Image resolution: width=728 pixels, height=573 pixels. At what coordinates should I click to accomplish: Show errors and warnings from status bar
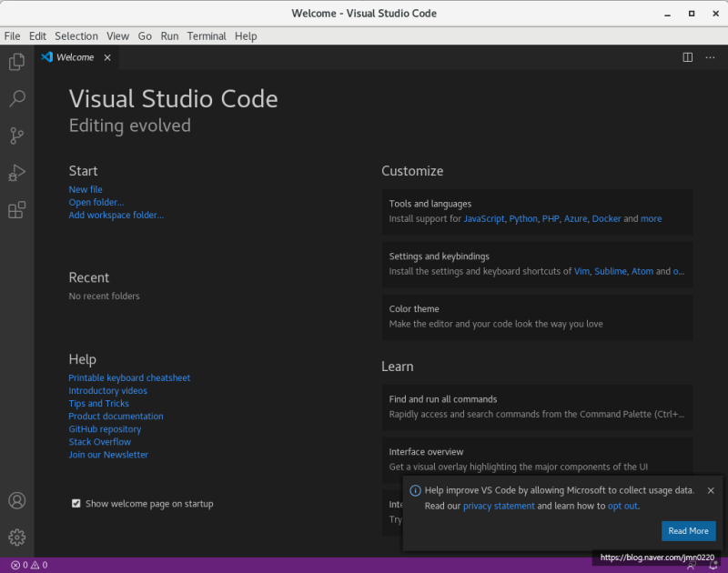pyautogui.click(x=27, y=564)
